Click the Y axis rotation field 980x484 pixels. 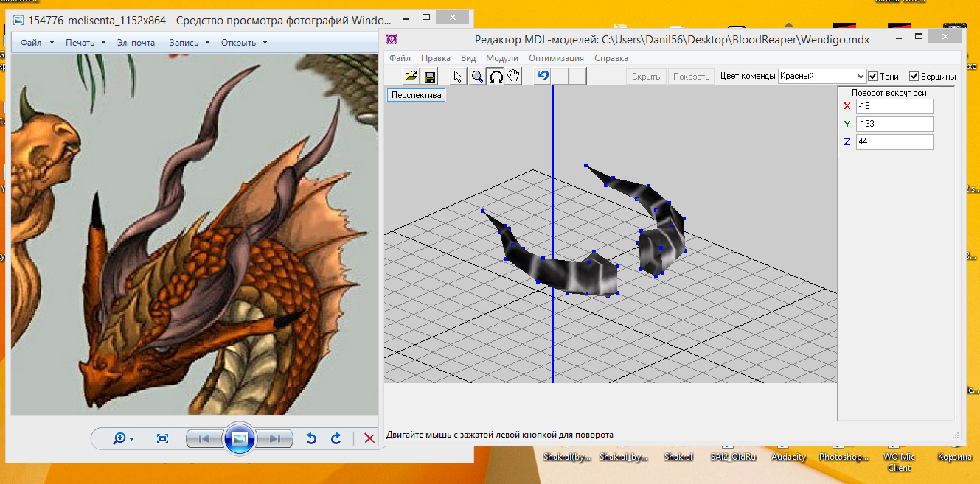(894, 124)
